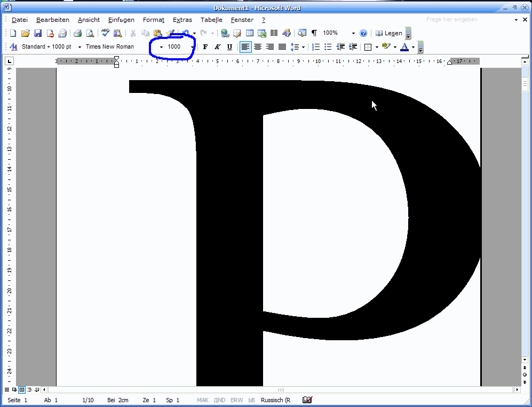Image resolution: width=532 pixels, height=407 pixels.
Task: Insert a table
Action: (249, 33)
